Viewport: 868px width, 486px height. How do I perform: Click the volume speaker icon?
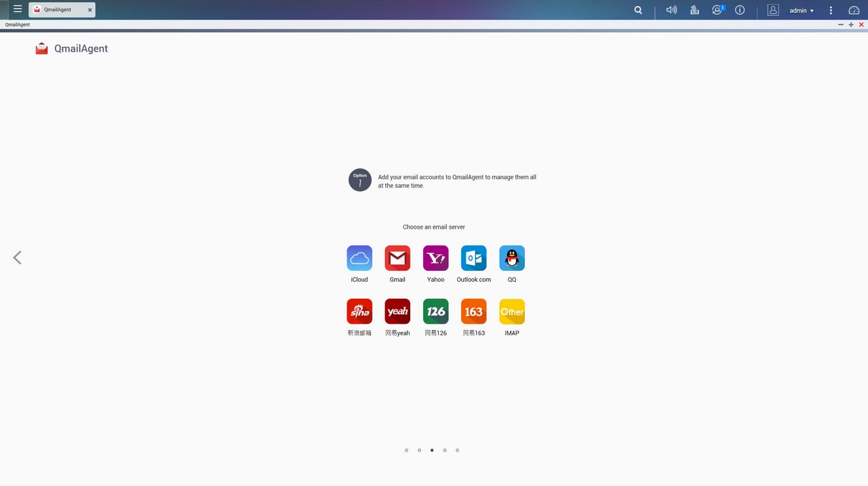coord(671,10)
